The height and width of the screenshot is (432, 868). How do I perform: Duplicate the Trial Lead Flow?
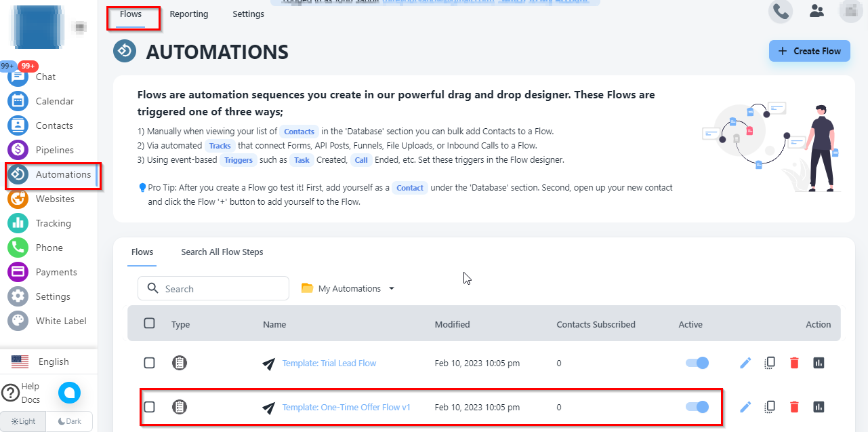coord(770,363)
